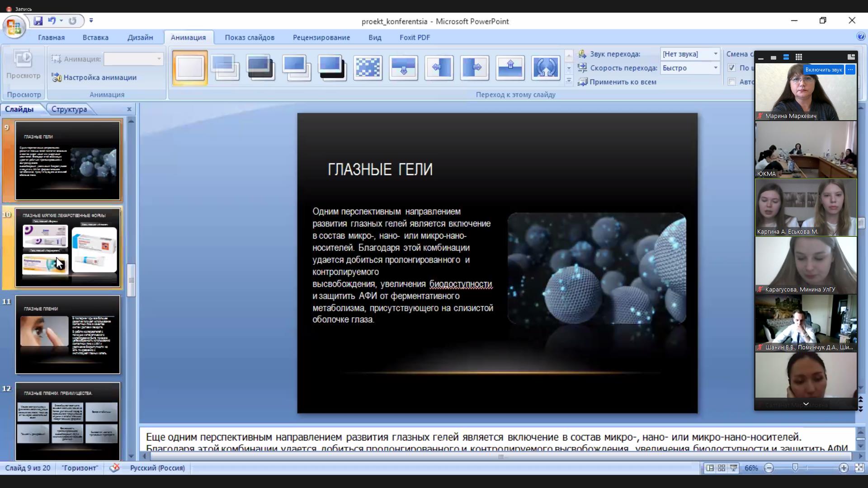Open the Вид ribbon tab
Viewport: 868px width, 488px height.
(375, 38)
